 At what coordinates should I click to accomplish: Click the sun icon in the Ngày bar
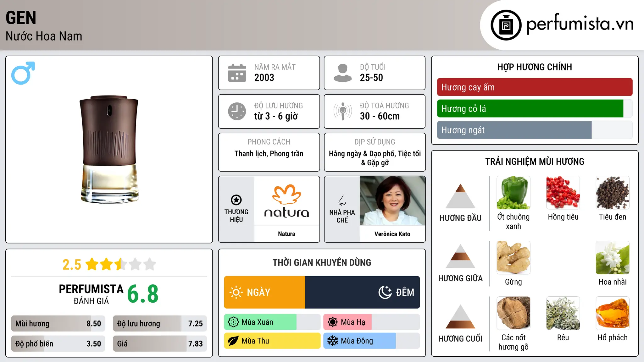pos(236,292)
